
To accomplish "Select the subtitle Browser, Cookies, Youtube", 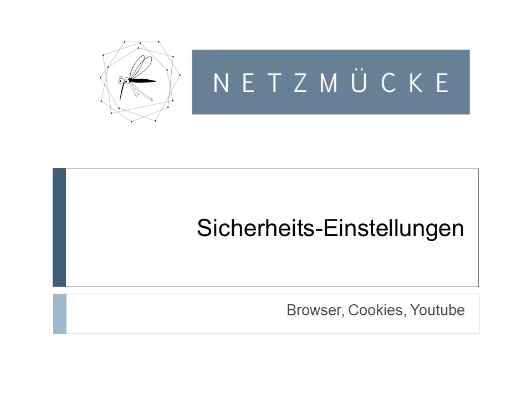I will [x=376, y=310].
